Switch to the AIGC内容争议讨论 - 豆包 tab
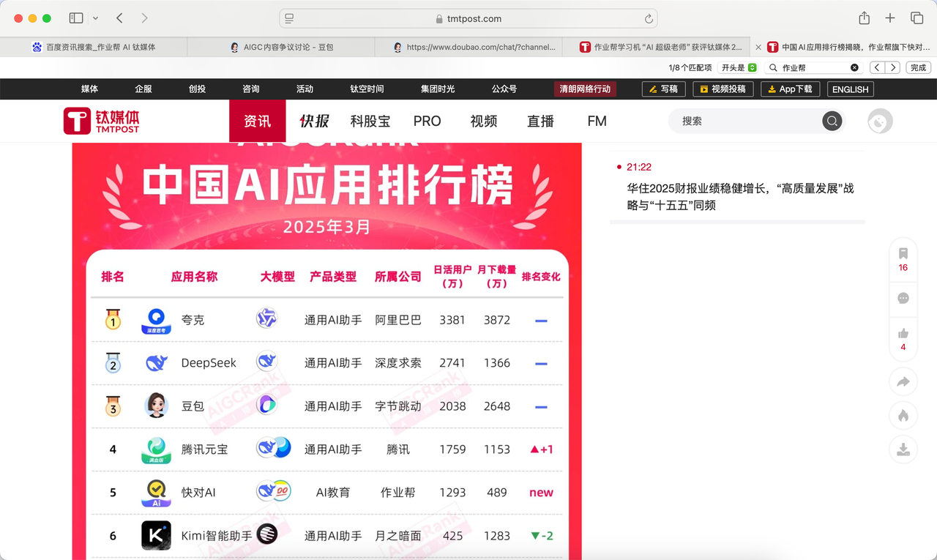 coord(281,47)
